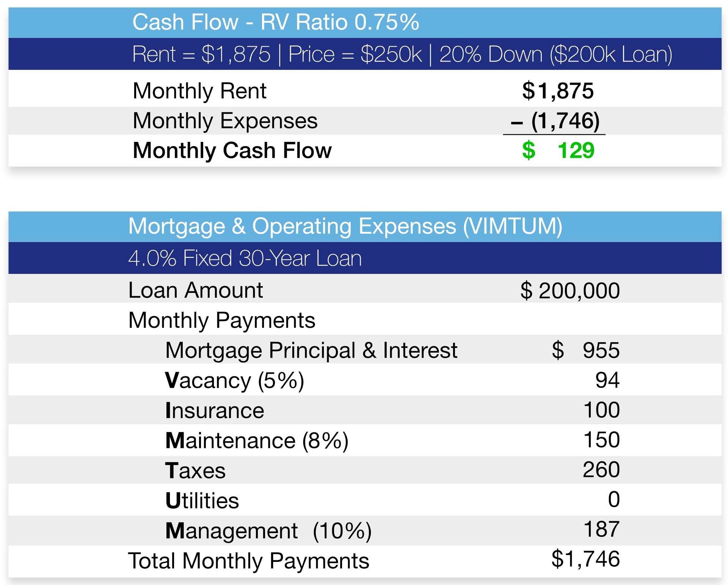Screen dimensions: 728x585
Task: Click the bold Monthly Cash Flow label
Action: pyautogui.click(x=232, y=151)
